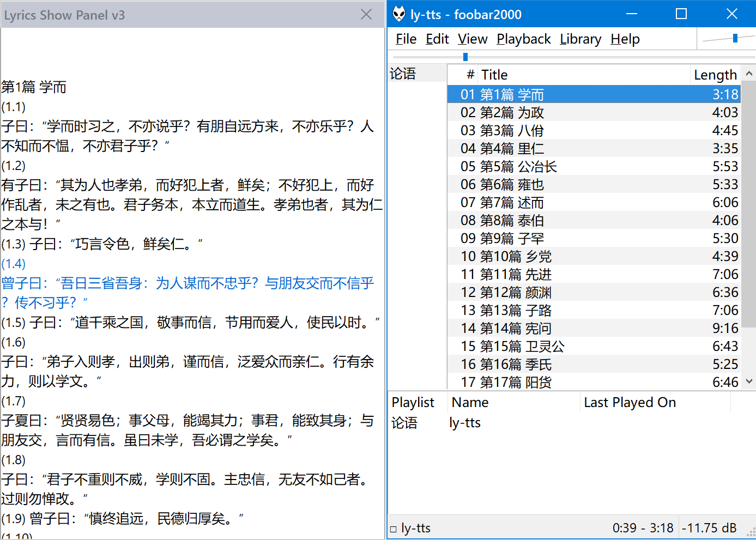
Task: Click the stop status icon beside ly-tts
Action: [x=394, y=529]
